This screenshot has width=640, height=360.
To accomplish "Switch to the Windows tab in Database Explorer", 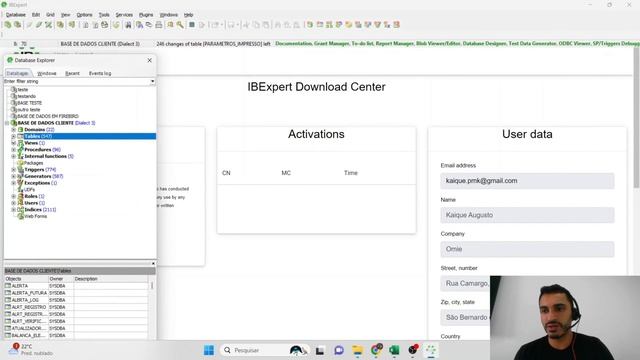I will pyautogui.click(x=47, y=73).
